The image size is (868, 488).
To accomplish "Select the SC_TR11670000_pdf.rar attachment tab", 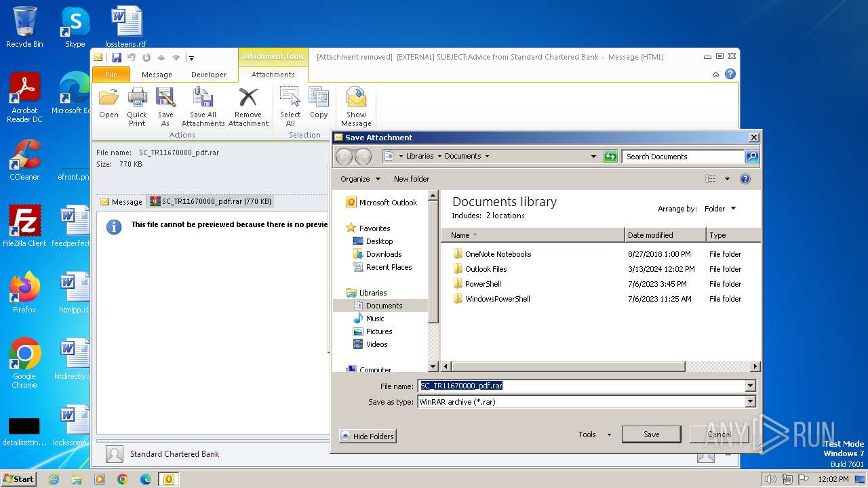I will point(211,201).
